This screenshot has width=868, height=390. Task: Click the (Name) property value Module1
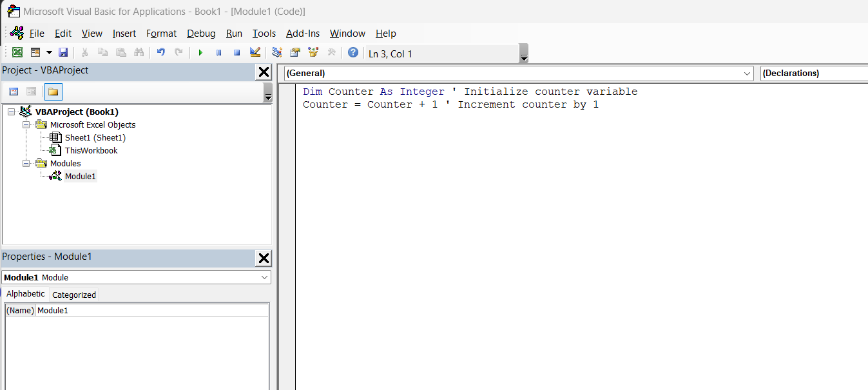click(x=153, y=310)
